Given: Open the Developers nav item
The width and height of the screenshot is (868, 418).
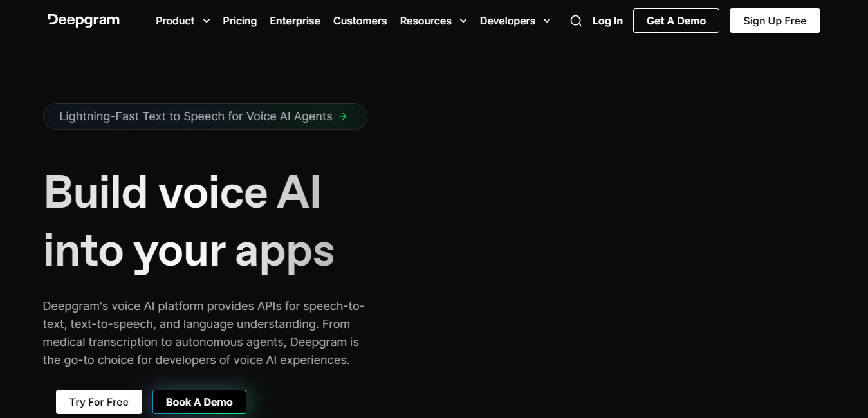Looking at the screenshot, I should pos(508,21).
